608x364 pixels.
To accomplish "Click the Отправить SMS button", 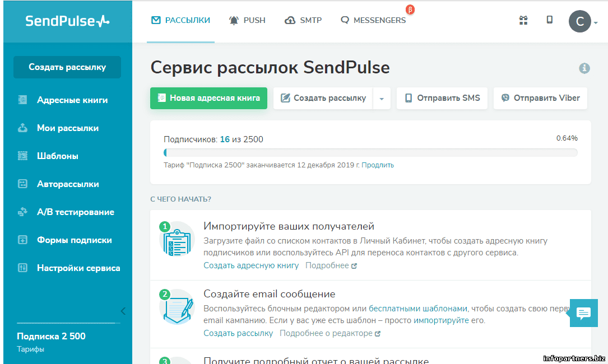I will pos(442,98).
